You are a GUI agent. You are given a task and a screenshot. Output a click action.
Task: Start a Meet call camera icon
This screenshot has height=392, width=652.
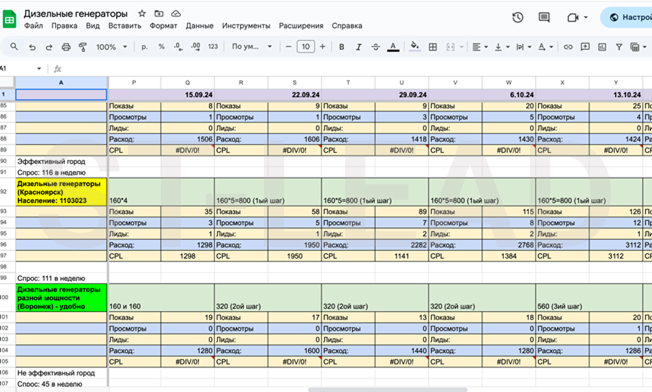[x=573, y=17]
